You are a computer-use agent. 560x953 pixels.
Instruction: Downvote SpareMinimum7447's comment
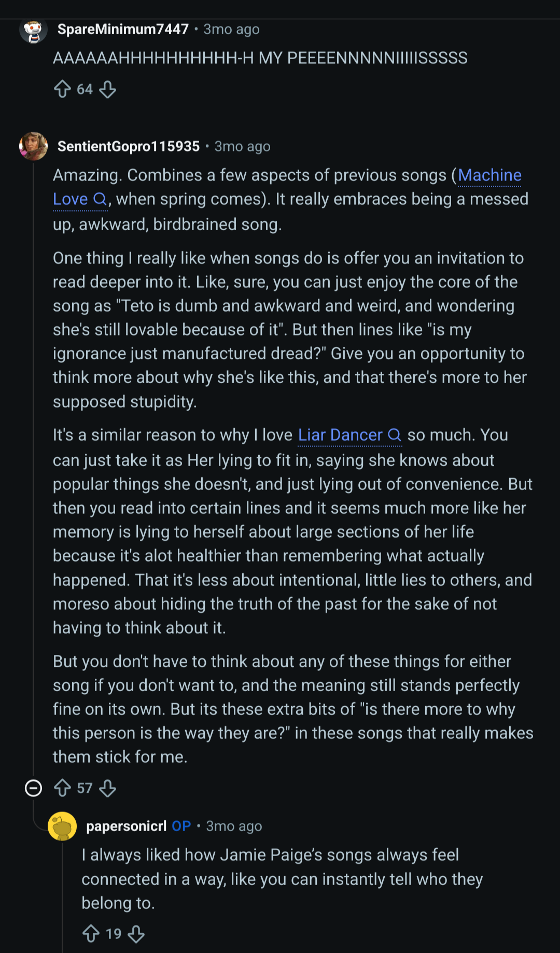coord(107,89)
